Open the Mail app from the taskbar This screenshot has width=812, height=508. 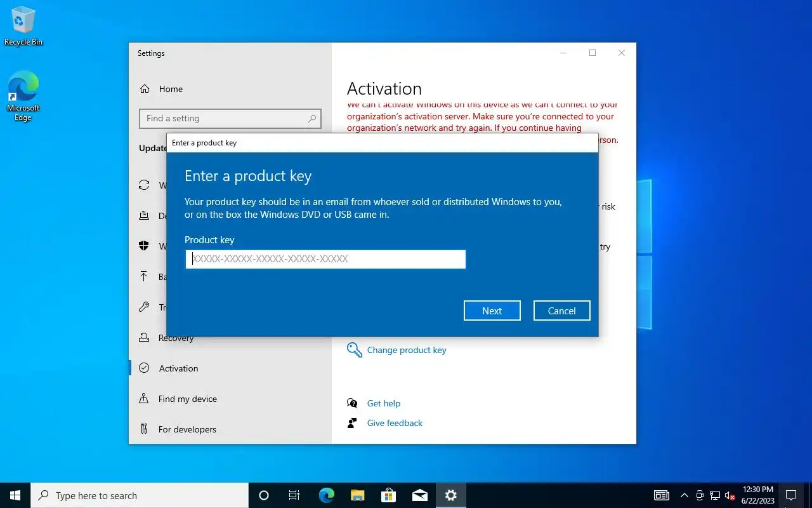click(419, 495)
